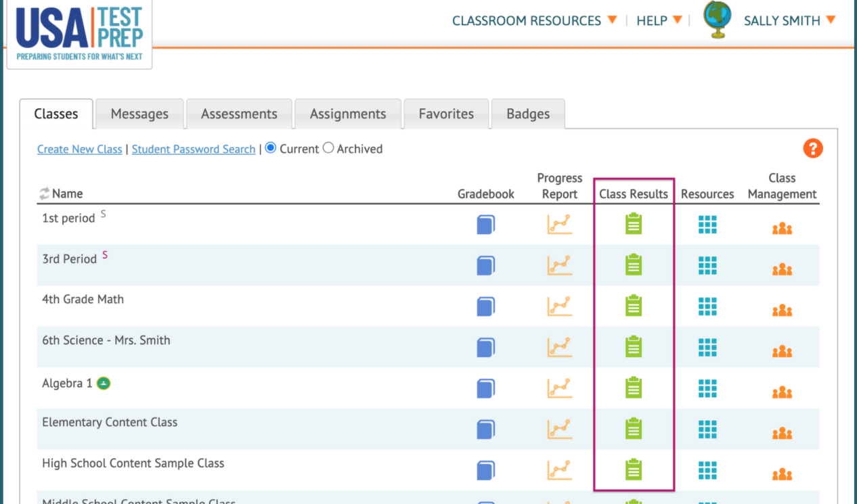
Task: Click the orange help question mark icon
Action: [813, 149]
